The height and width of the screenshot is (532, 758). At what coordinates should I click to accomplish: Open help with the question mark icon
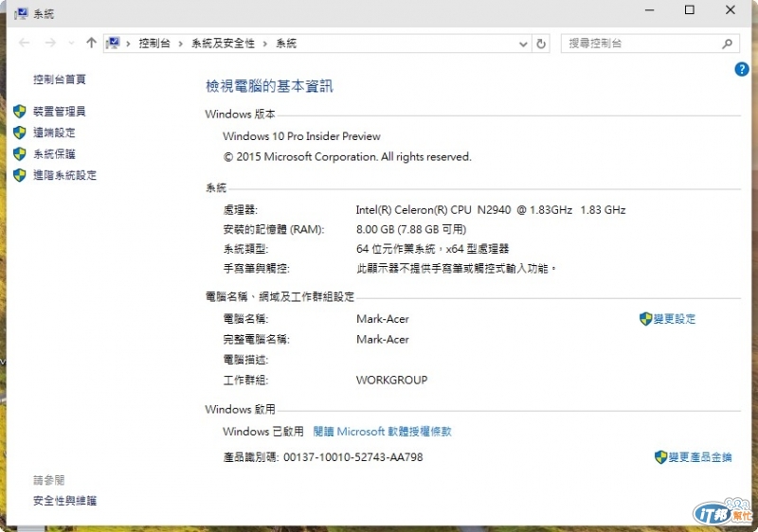(742, 69)
